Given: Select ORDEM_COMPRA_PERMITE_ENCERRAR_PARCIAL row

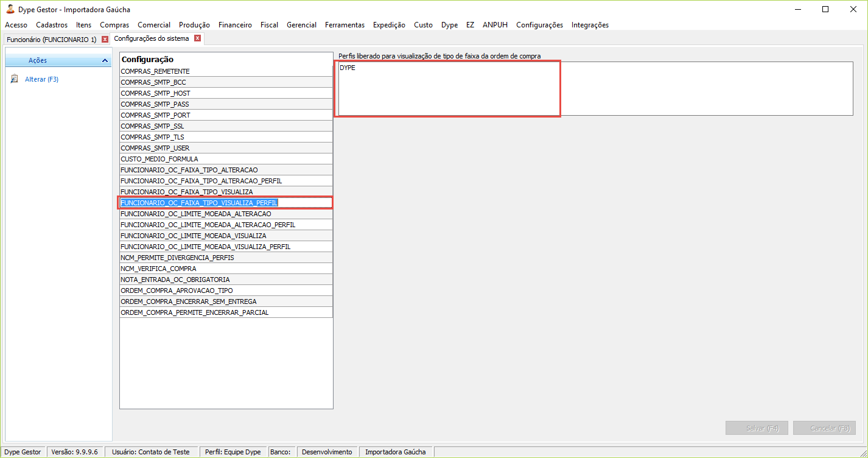Looking at the screenshot, I should (x=226, y=312).
